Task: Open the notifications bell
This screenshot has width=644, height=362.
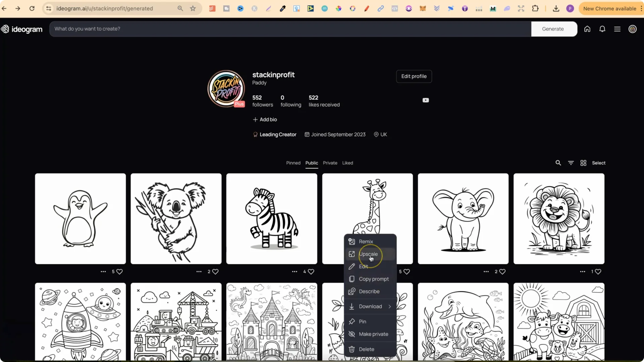Action: [x=602, y=29]
